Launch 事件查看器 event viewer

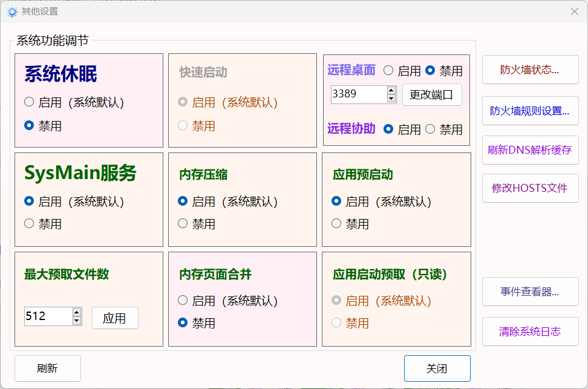tap(530, 292)
